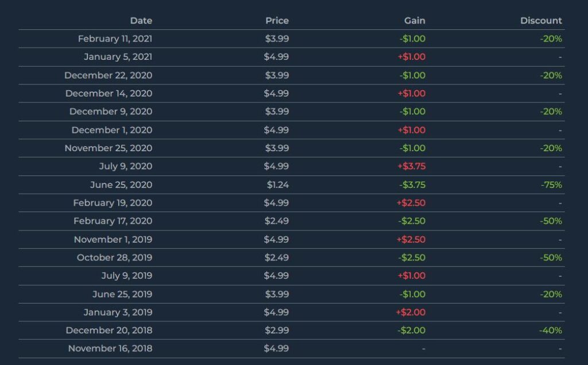Click the December 20, 2018 date
The height and width of the screenshot is (365, 588).
click(x=109, y=331)
